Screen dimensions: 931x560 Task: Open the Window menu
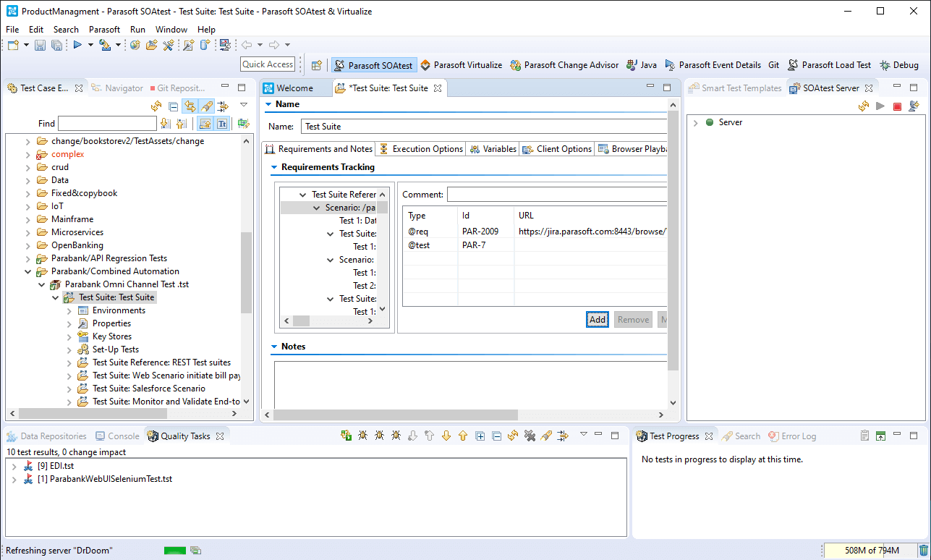pyautogui.click(x=171, y=30)
